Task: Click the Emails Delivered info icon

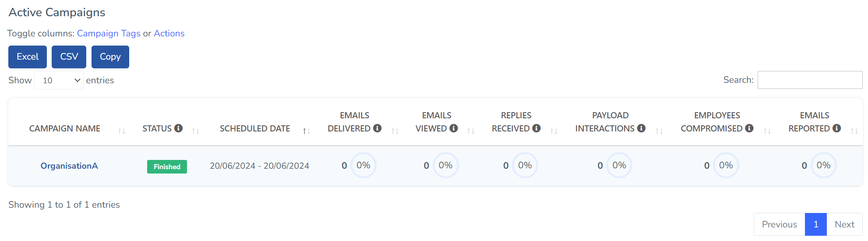Action: [377, 128]
